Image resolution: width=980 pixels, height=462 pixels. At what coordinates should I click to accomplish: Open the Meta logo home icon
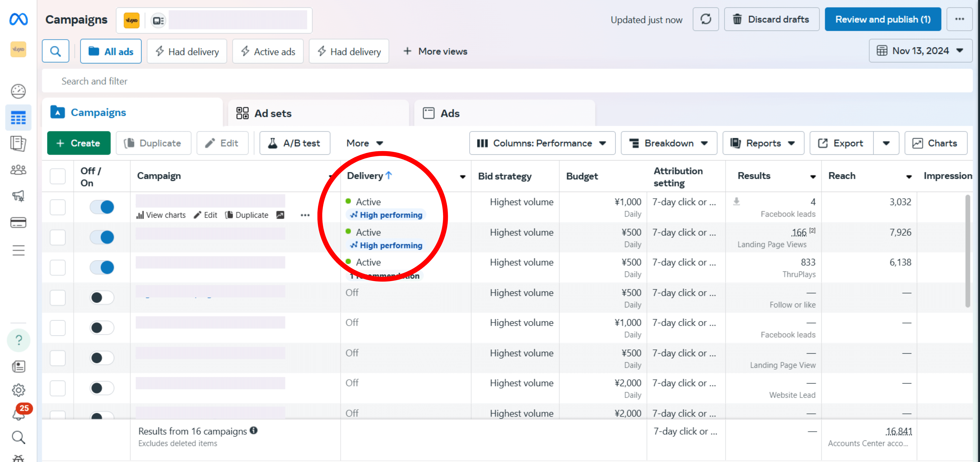point(18,19)
